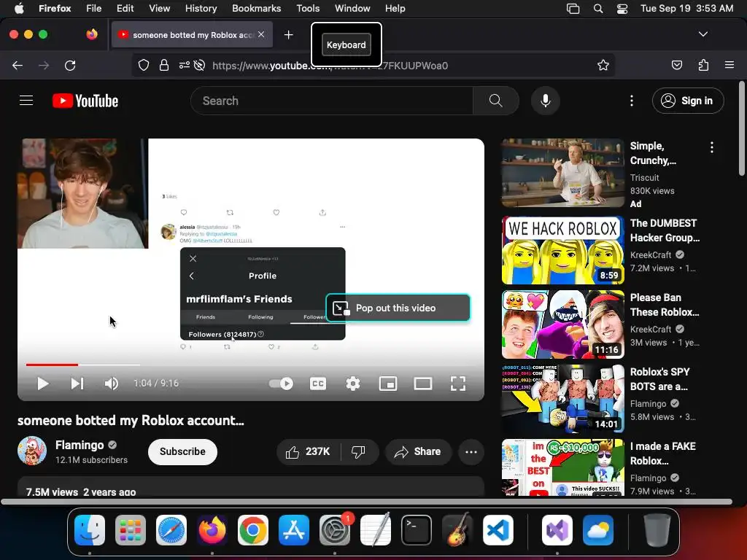Click the page vertical scrollbar
Viewport: 747px width, 560px height.
(x=742, y=130)
